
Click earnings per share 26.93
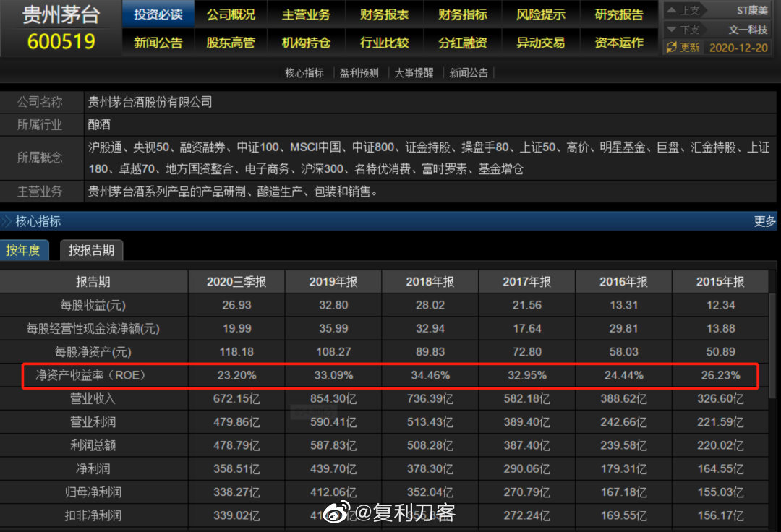tap(236, 305)
